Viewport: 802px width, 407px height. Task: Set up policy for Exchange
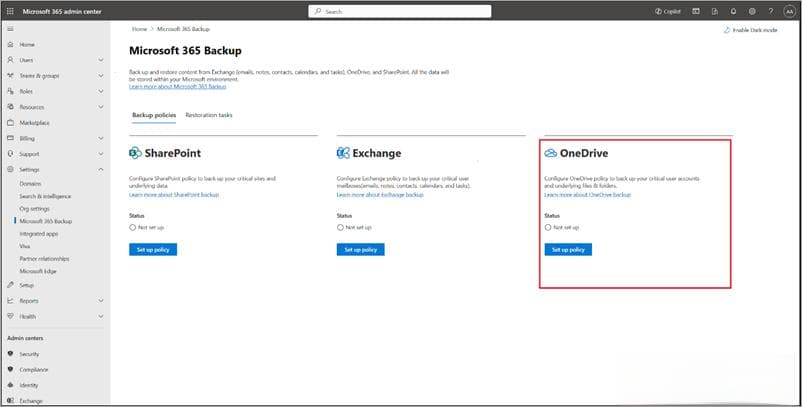pos(361,250)
